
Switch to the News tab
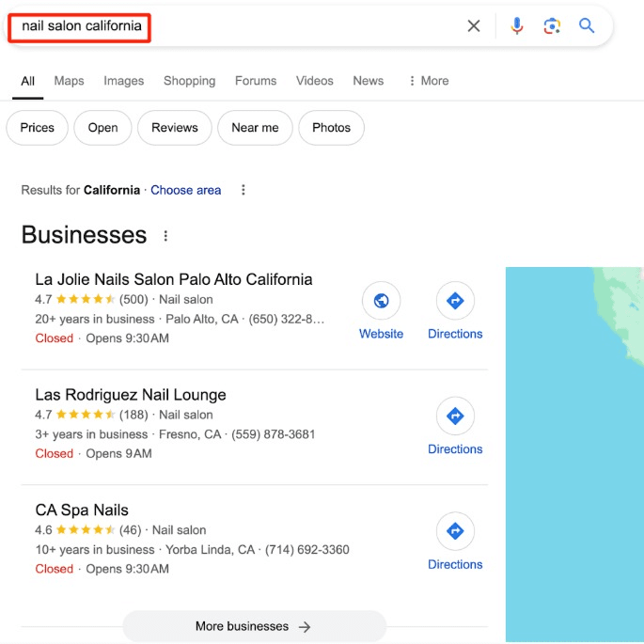[368, 81]
